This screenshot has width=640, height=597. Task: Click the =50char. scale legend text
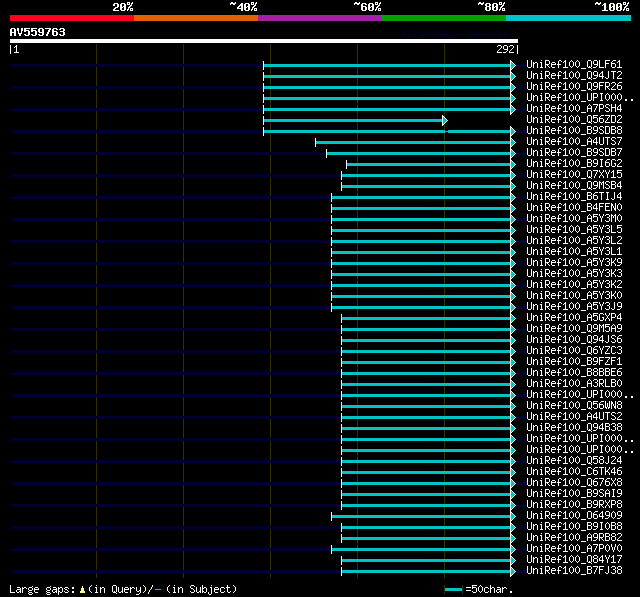489,589
